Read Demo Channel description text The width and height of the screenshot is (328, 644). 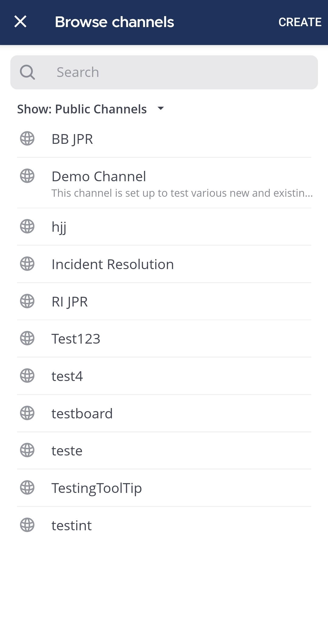tap(182, 193)
